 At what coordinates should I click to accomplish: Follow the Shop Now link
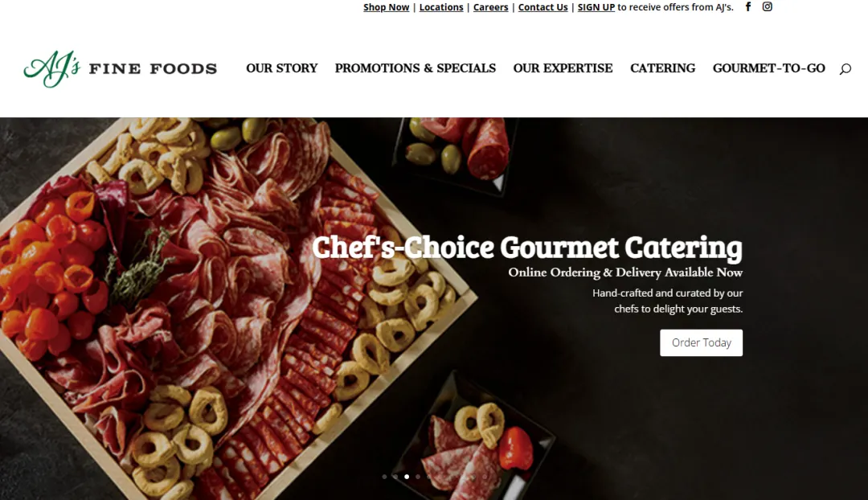pyautogui.click(x=387, y=7)
